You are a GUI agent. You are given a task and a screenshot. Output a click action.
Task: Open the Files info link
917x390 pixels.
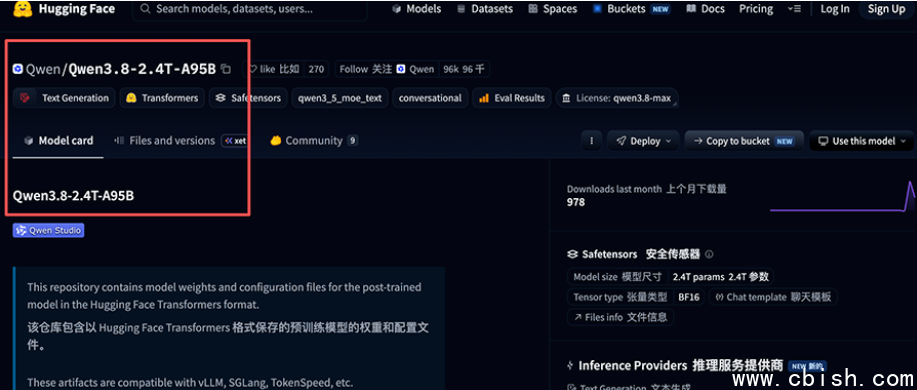(620, 317)
